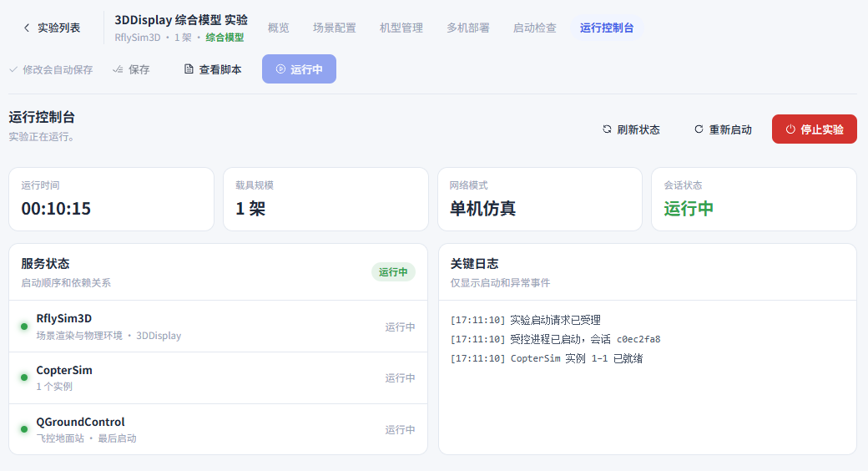This screenshot has width=868, height=471.
Task: Click 刷新状态
Action: coord(631,129)
